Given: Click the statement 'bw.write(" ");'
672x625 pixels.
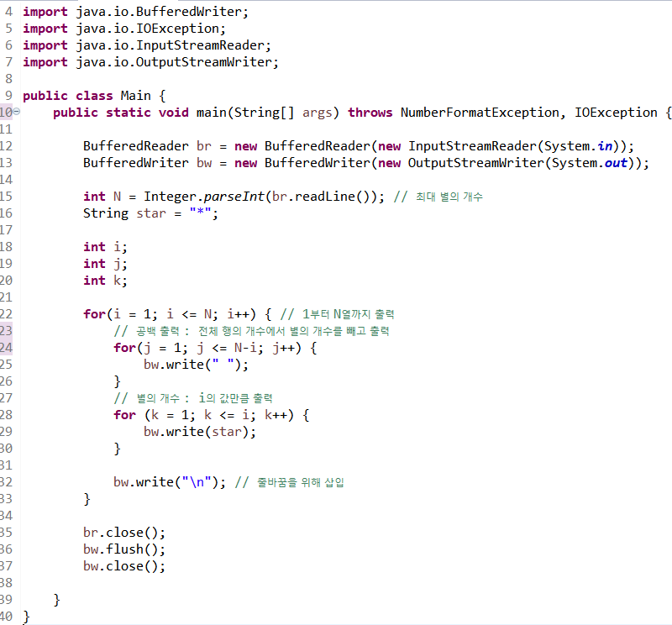Looking at the screenshot, I should pos(196,365).
